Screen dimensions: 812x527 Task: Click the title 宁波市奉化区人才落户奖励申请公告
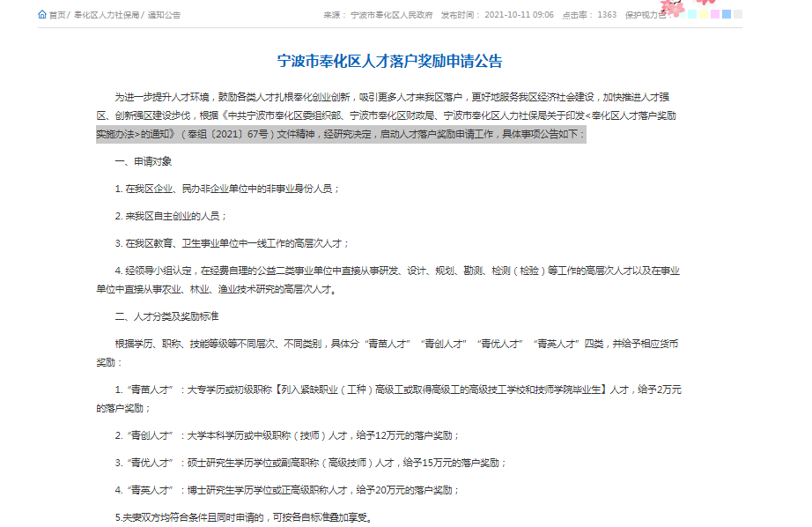pyautogui.click(x=389, y=61)
